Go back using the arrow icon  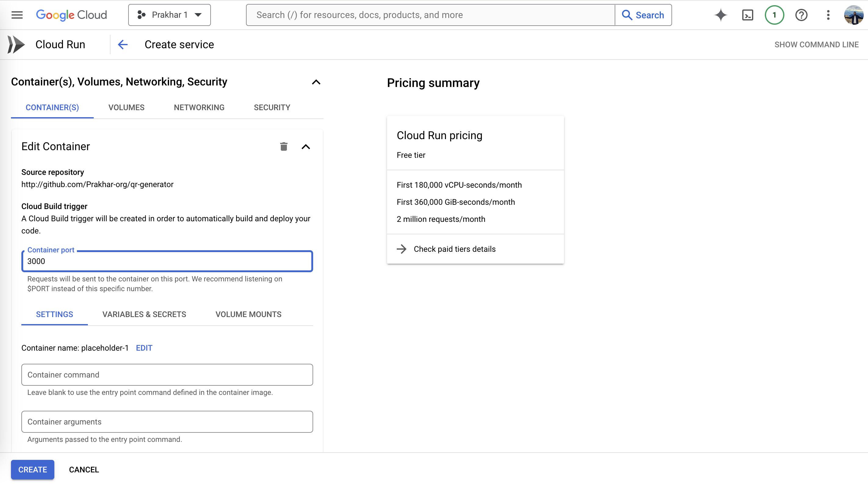click(123, 45)
